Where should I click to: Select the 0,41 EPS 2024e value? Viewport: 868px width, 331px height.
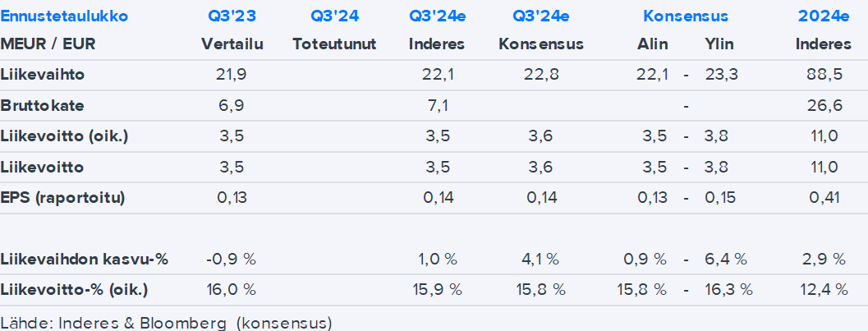(822, 197)
